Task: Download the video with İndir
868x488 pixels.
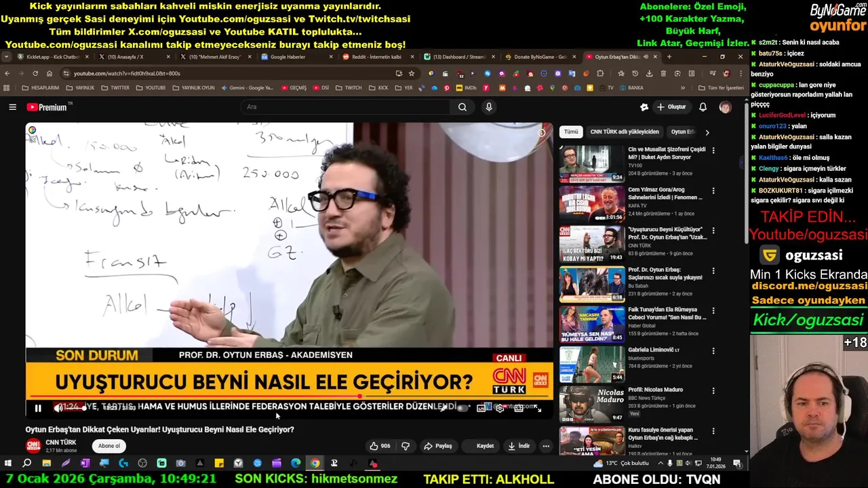Action: [519, 446]
